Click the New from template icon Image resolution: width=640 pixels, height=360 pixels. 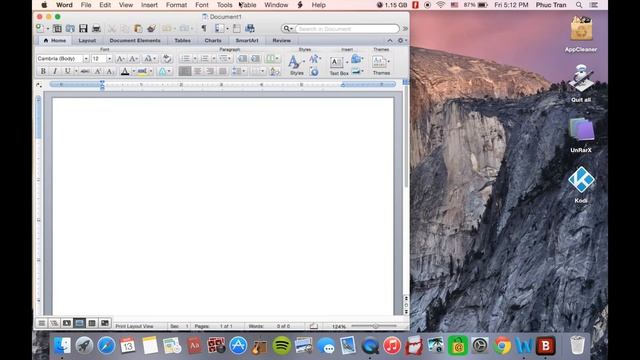point(57,28)
